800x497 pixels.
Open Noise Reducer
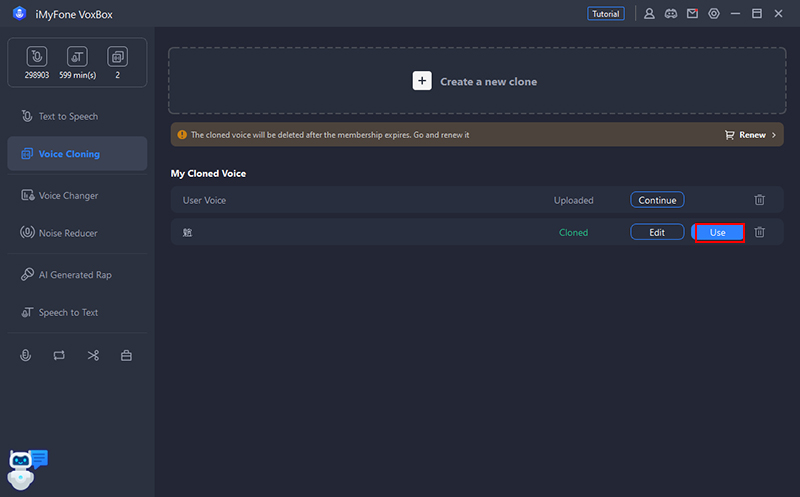[x=77, y=233]
